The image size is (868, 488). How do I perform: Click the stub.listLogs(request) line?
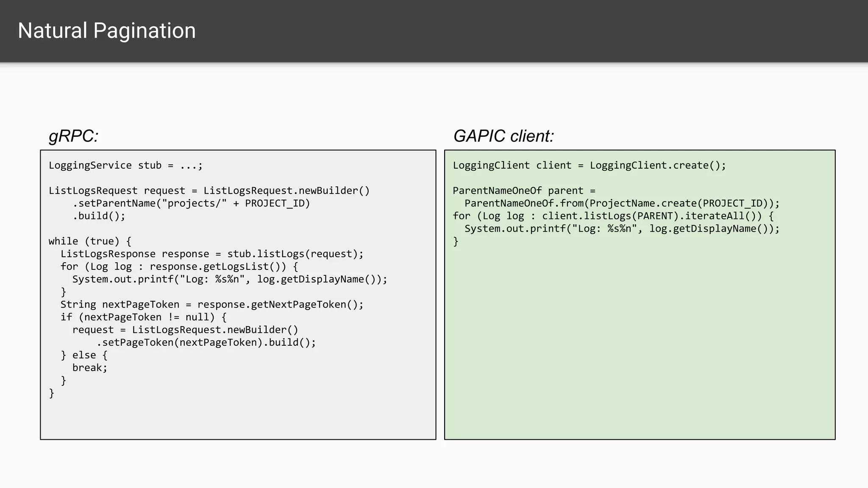click(x=212, y=254)
